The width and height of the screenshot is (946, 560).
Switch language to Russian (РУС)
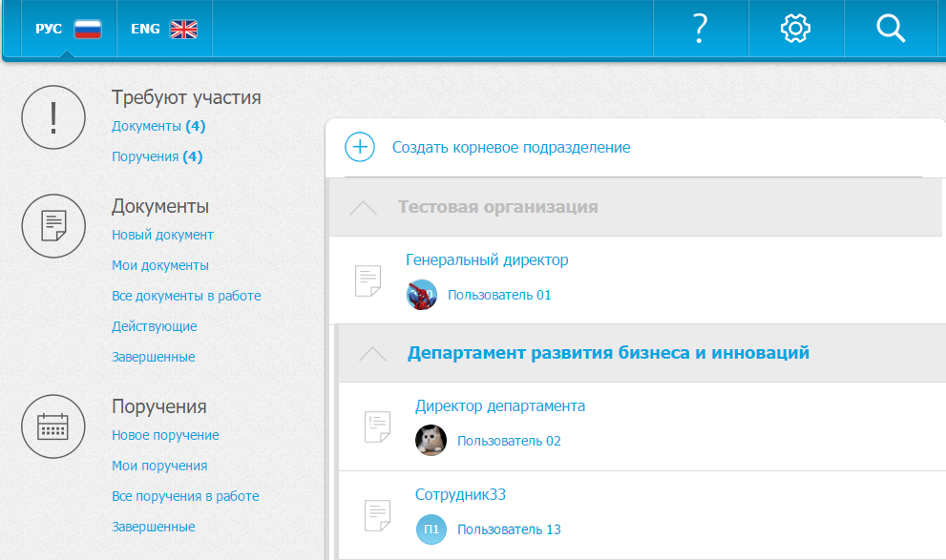(68, 29)
